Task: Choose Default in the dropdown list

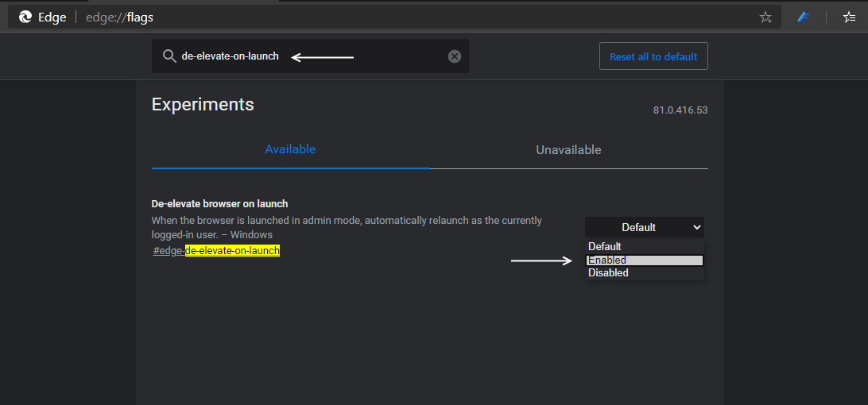Action: pos(645,247)
